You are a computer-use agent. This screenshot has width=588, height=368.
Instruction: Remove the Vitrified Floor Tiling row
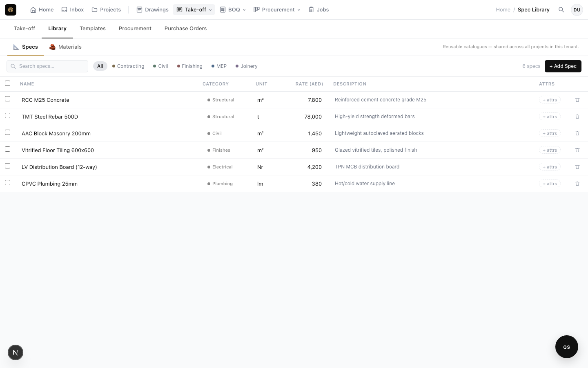pyautogui.click(x=577, y=150)
